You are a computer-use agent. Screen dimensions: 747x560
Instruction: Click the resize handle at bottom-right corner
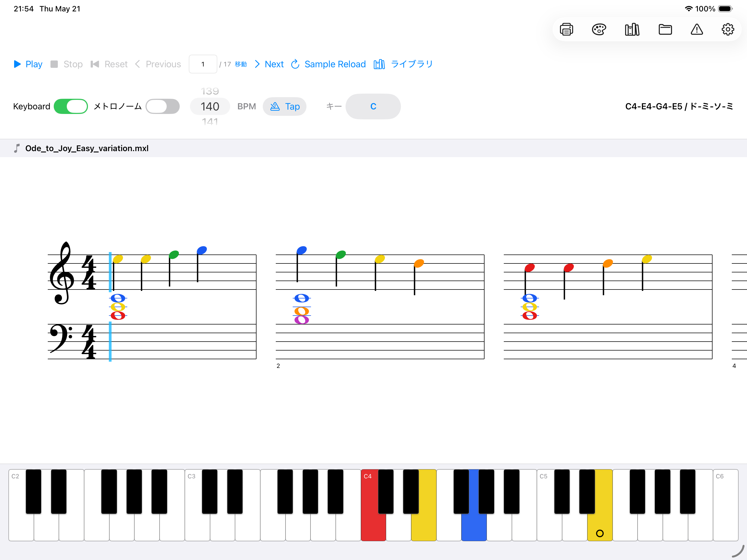[x=738, y=551]
